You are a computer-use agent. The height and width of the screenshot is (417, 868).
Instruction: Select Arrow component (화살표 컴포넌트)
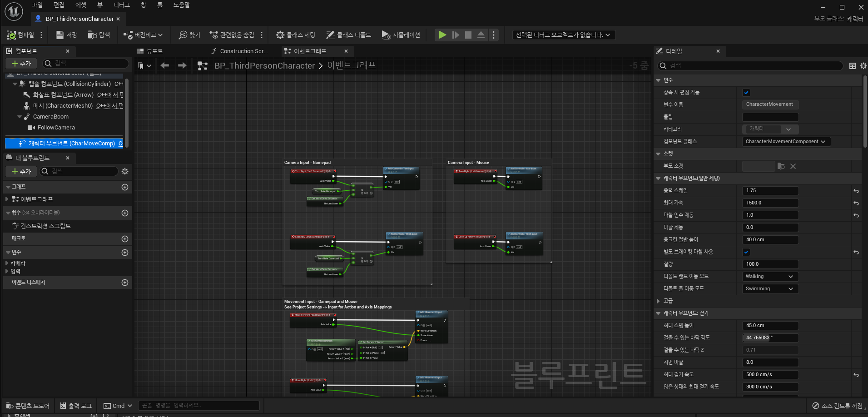(x=63, y=95)
